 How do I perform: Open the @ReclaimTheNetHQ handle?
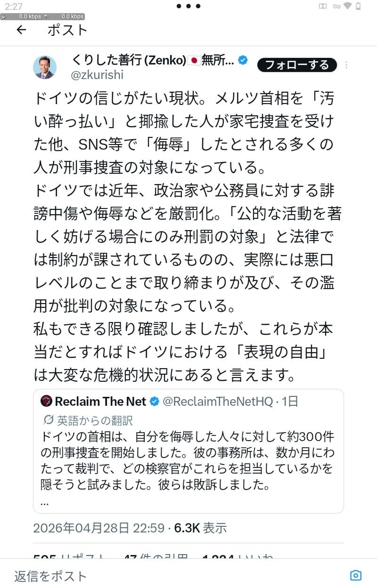(218, 402)
